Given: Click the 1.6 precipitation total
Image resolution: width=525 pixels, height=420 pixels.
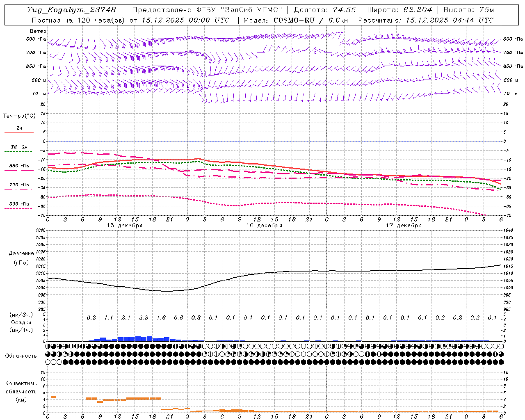Looking at the screenshot, I should click(161, 317).
